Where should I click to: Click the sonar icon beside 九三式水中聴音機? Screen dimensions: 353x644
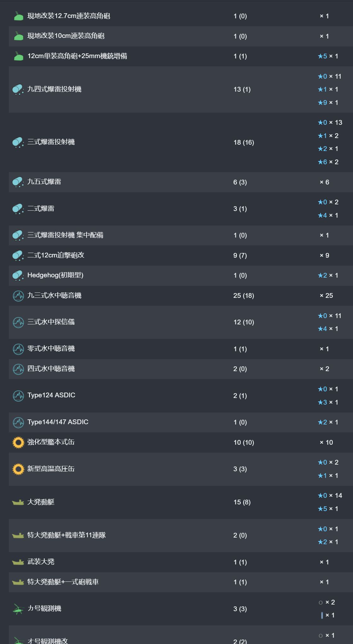[x=18, y=296]
